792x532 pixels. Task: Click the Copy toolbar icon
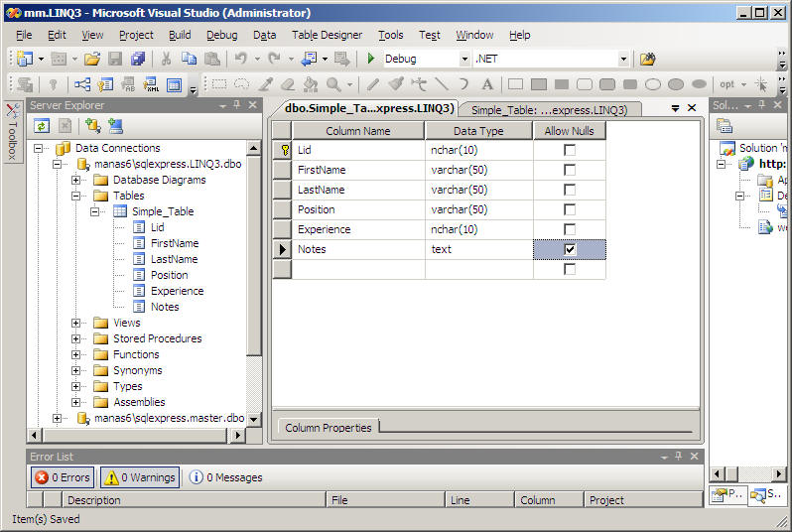coord(189,59)
